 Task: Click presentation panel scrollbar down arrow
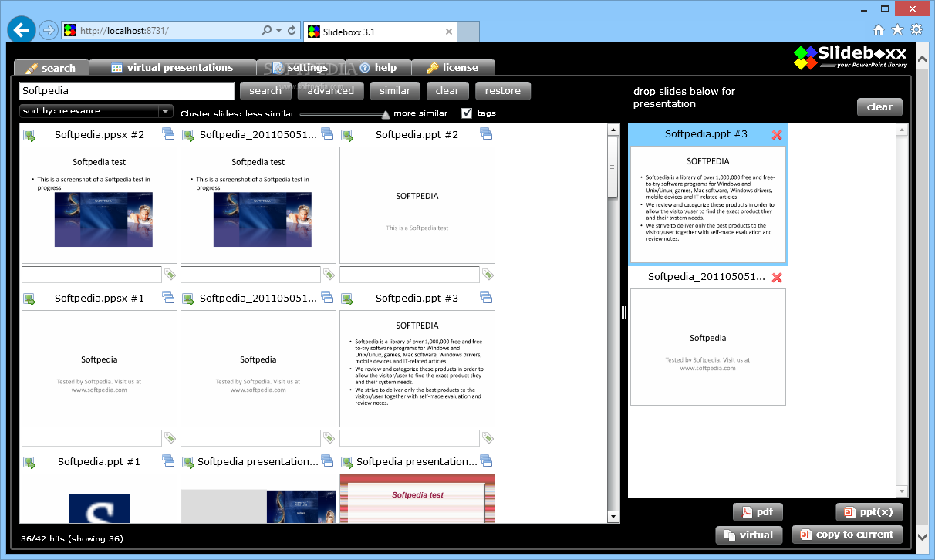902,491
